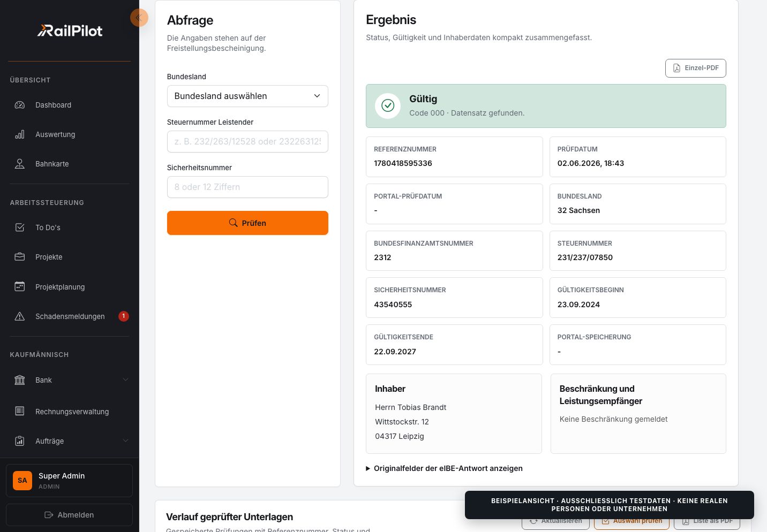Open the To Do's section

(70, 227)
